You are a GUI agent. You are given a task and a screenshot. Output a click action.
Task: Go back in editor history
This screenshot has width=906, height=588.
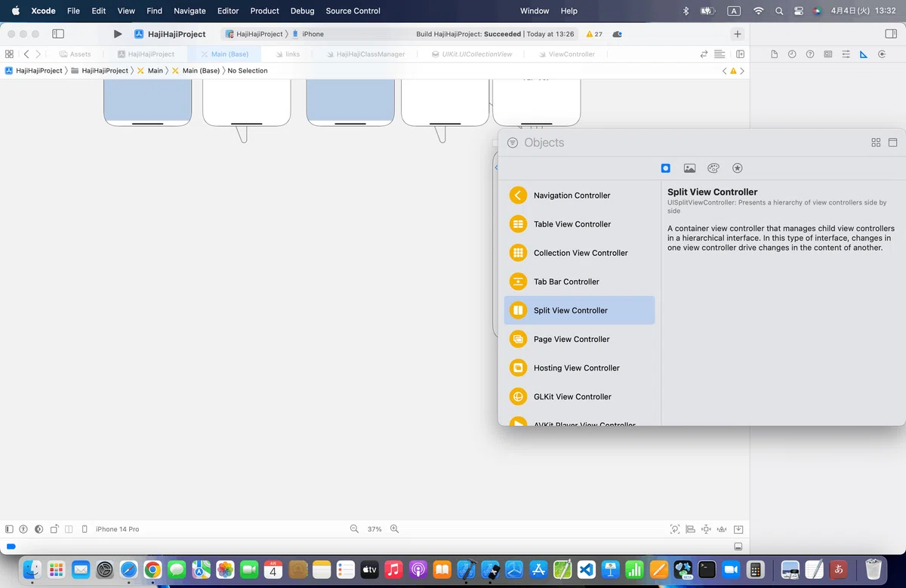(26, 54)
